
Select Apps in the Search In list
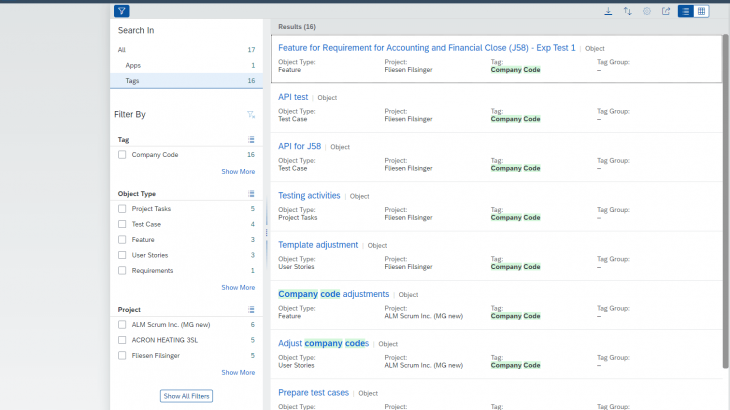click(x=133, y=65)
